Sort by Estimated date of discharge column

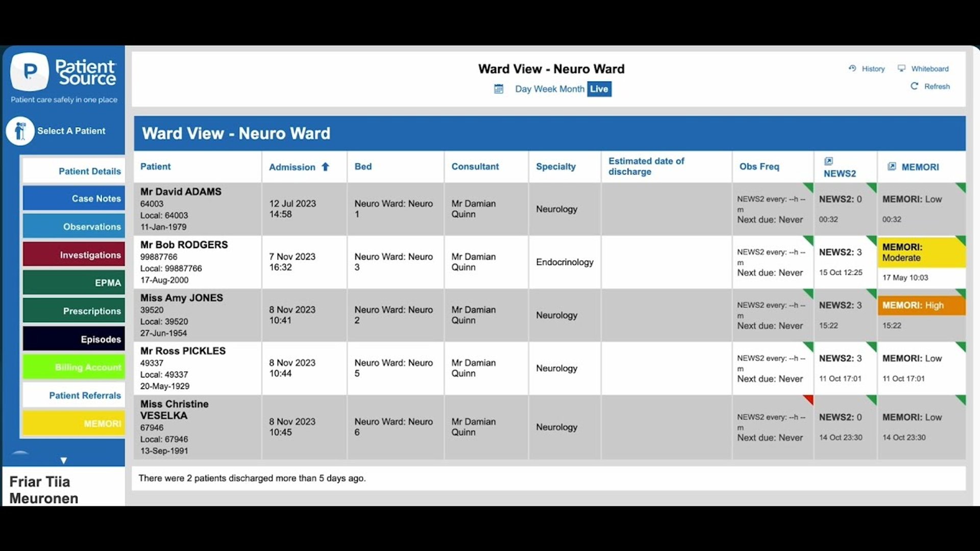tap(646, 166)
